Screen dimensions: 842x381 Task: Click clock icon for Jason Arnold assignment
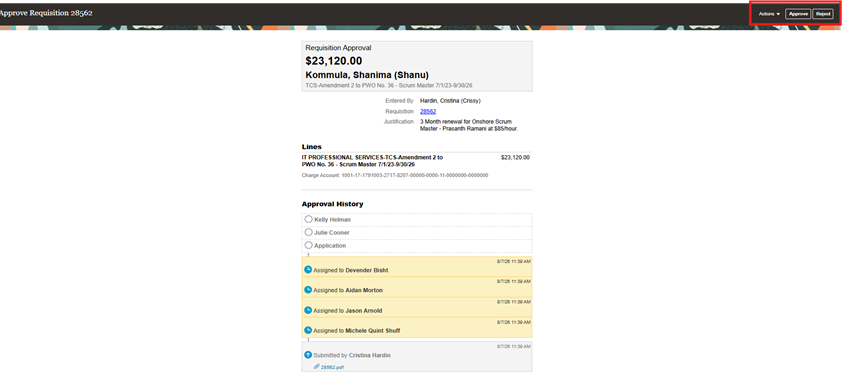[308, 310]
